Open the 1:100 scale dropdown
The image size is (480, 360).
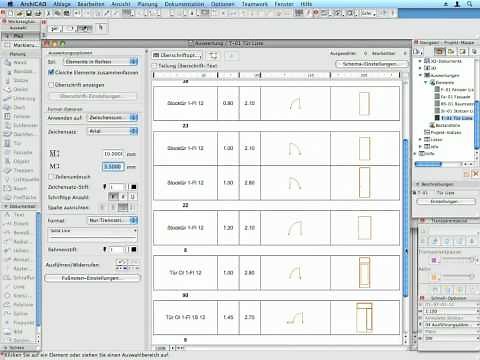coord(451,311)
